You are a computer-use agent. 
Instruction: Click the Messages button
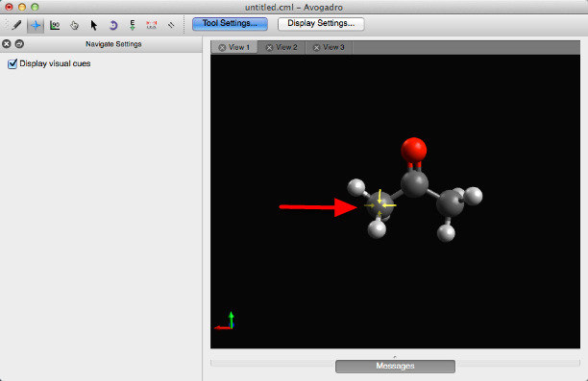[x=395, y=366]
